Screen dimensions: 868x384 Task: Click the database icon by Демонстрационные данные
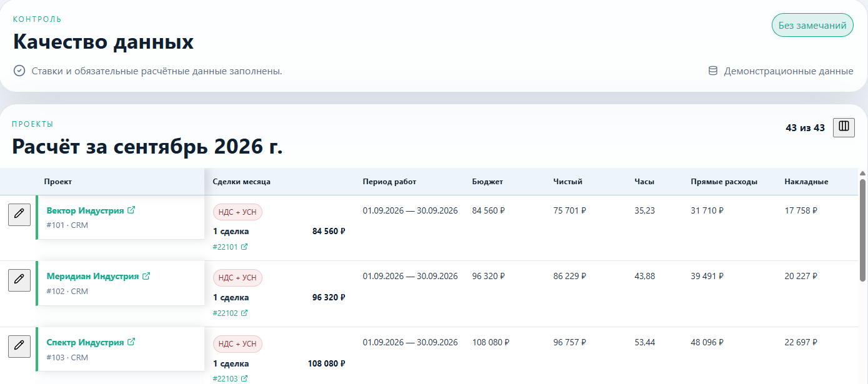pos(713,71)
